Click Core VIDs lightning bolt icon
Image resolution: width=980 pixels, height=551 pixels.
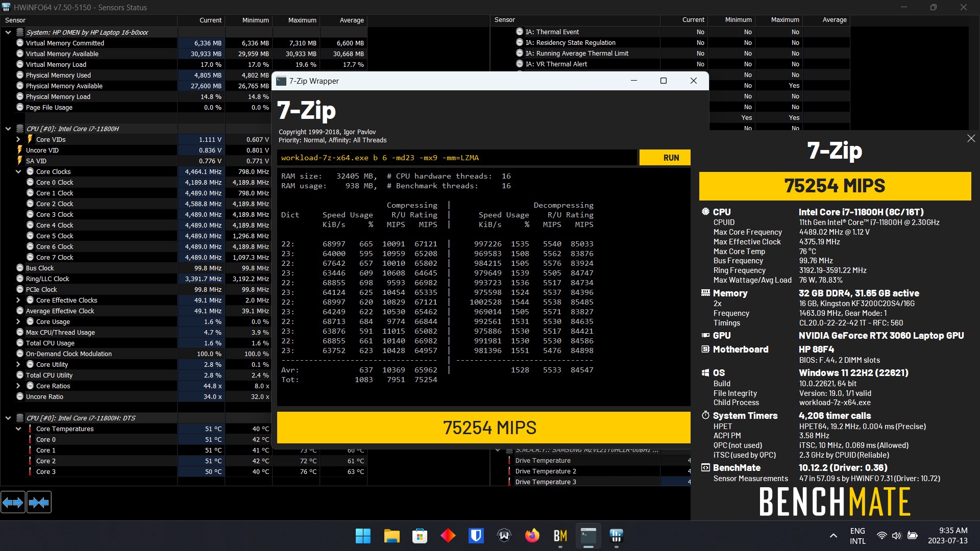30,139
